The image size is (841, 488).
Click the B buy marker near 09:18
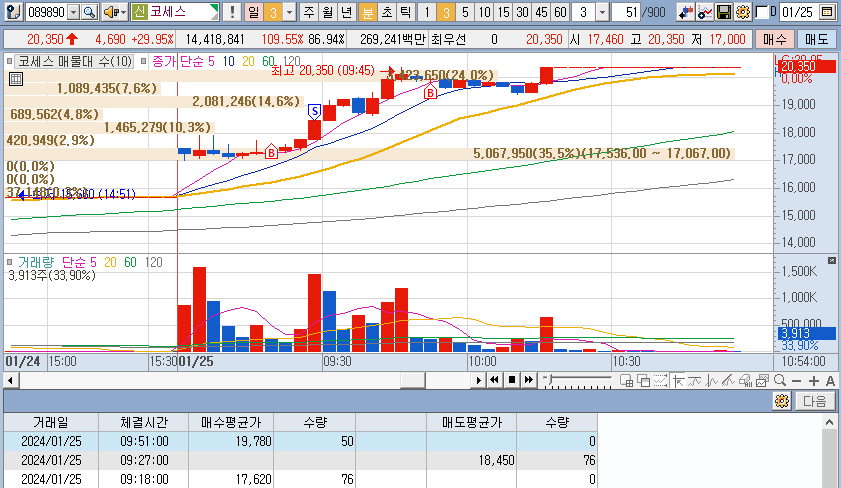tap(271, 153)
